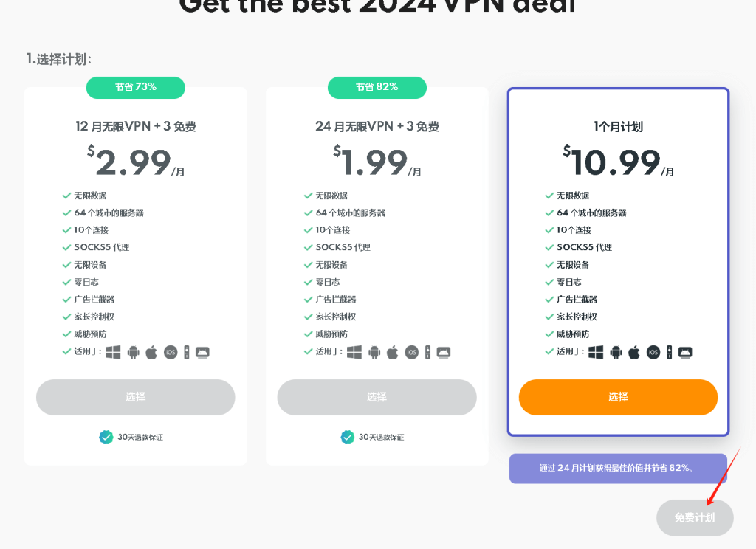Image resolution: width=756 pixels, height=549 pixels.
Task: Select the 24-month $1.99 plan button
Action: (x=377, y=397)
